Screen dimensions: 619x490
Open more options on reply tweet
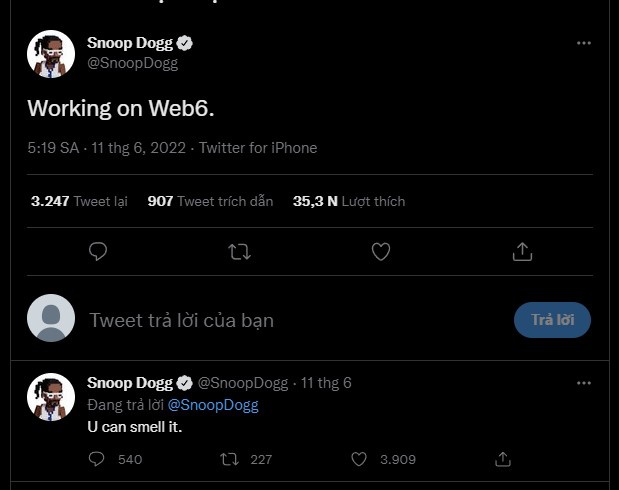point(584,383)
